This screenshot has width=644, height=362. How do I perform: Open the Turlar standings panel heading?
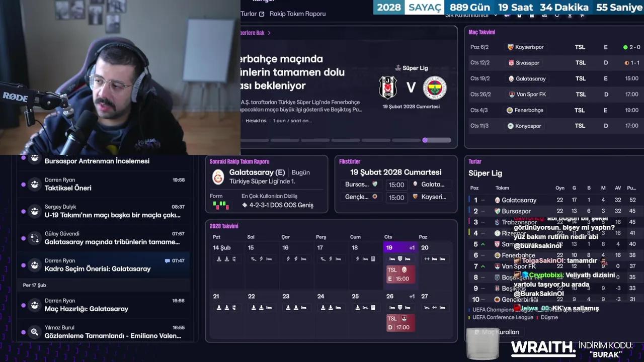pos(475,162)
